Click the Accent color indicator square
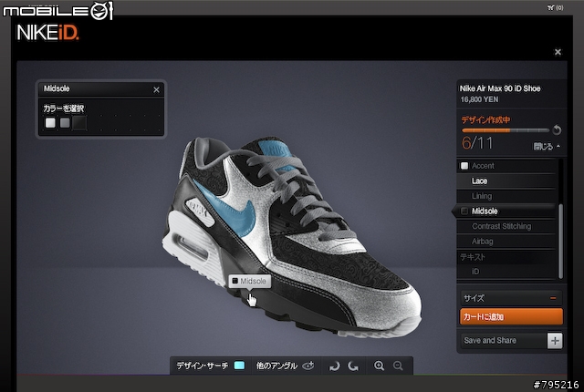Screen dimensions: 584x392 [464, 166]
